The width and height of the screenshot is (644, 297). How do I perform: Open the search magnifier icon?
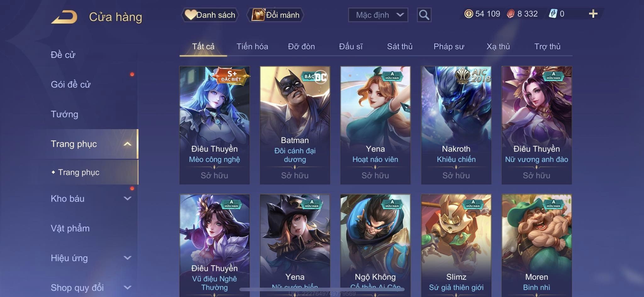coord(424,15)
